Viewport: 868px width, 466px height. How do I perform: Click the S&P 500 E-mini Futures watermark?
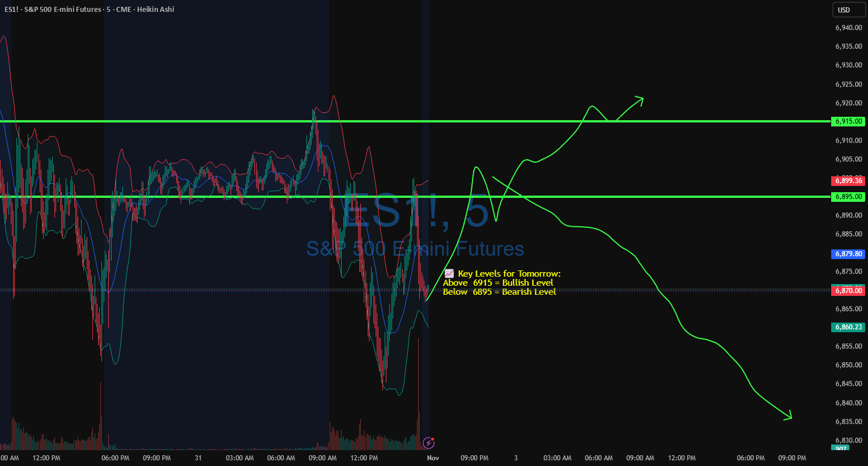click(415, 248)
